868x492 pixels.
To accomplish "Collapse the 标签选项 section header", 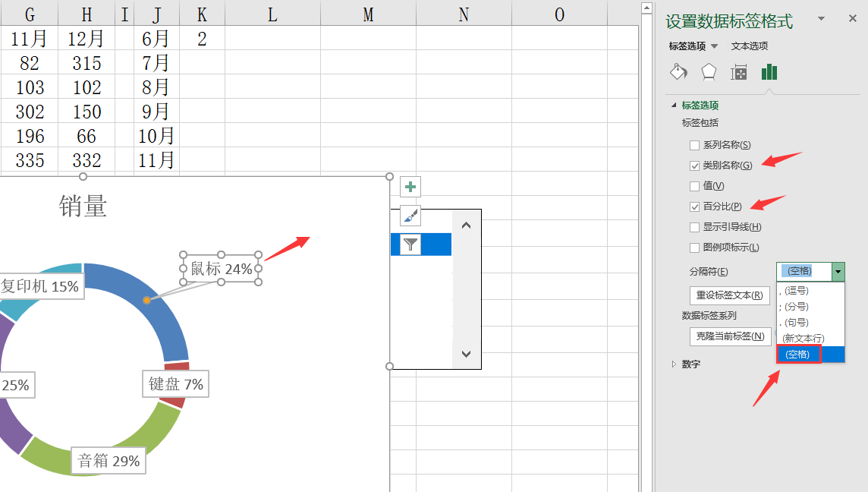I will 700,106.
